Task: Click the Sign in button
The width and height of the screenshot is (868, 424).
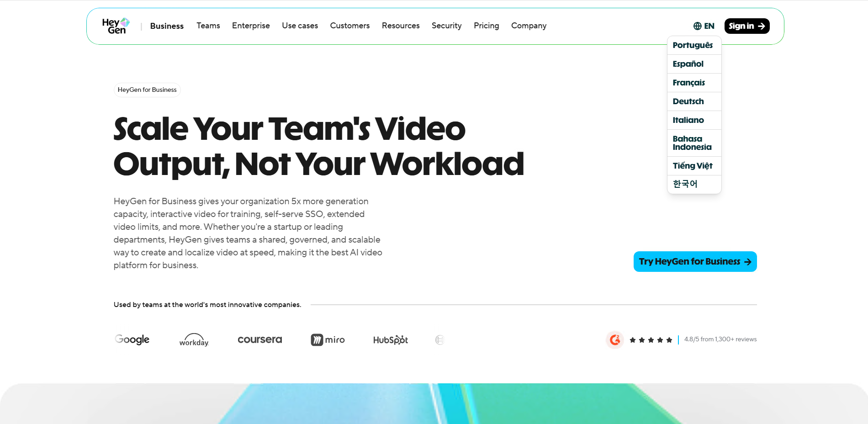Action: (746, 26)
